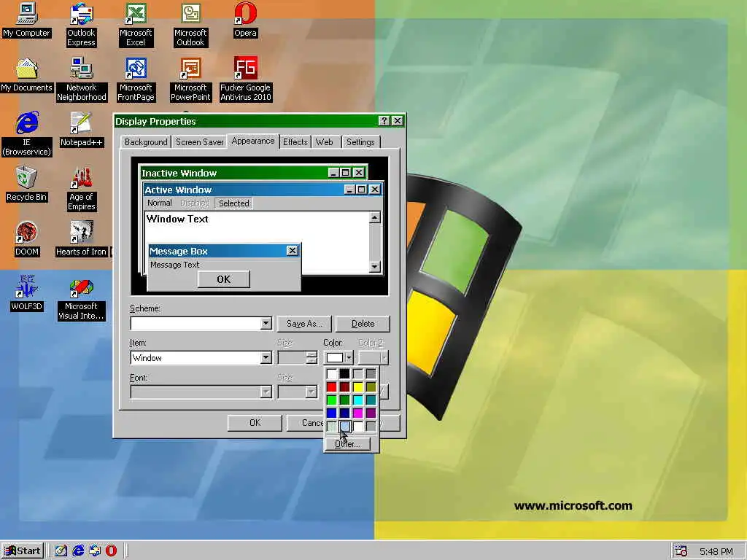Click the system tray scheduler icon
Screen dimensions: 747x560
tap(681, 551)
